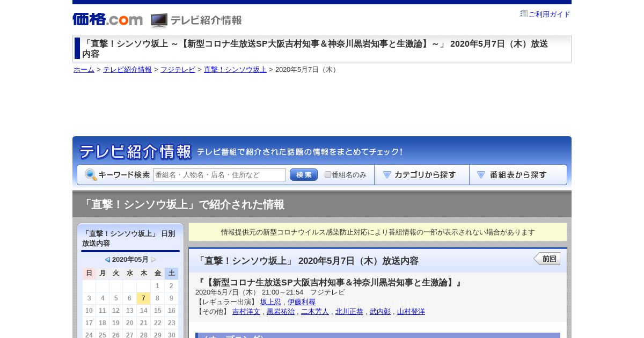Open performer link 坂上忍
The width and height of the screenshot is (644, 338).
(270, 302)
